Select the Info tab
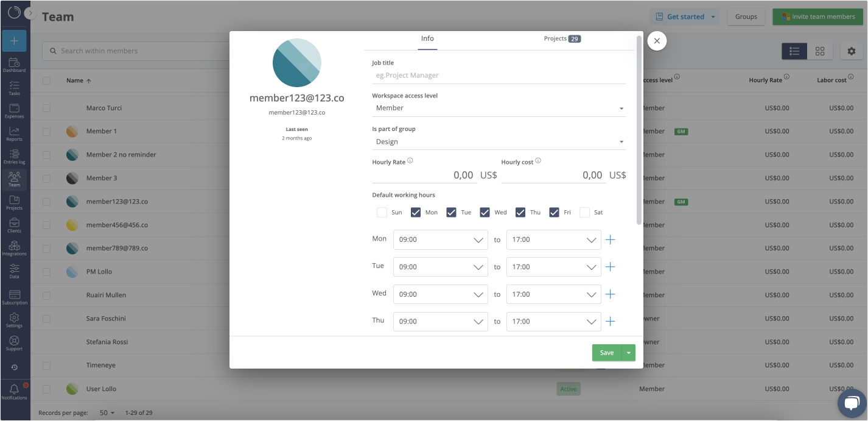 427,38
